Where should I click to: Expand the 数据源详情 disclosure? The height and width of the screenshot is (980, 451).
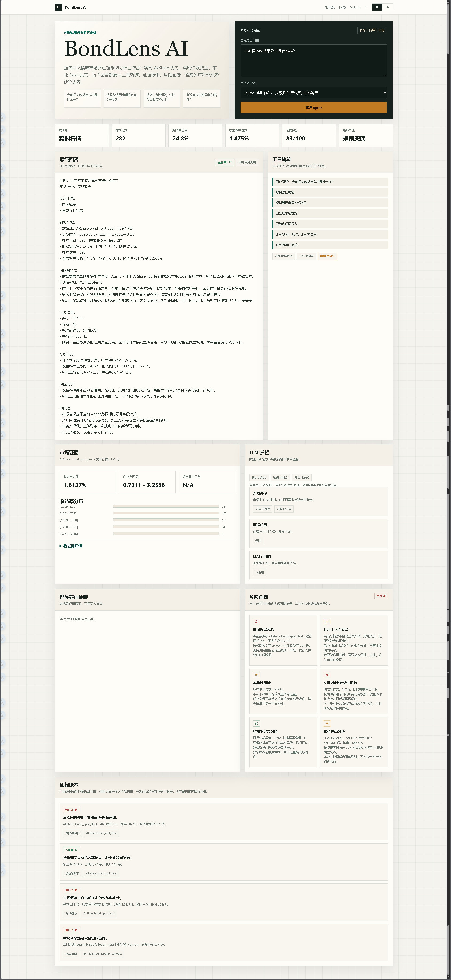71,546
